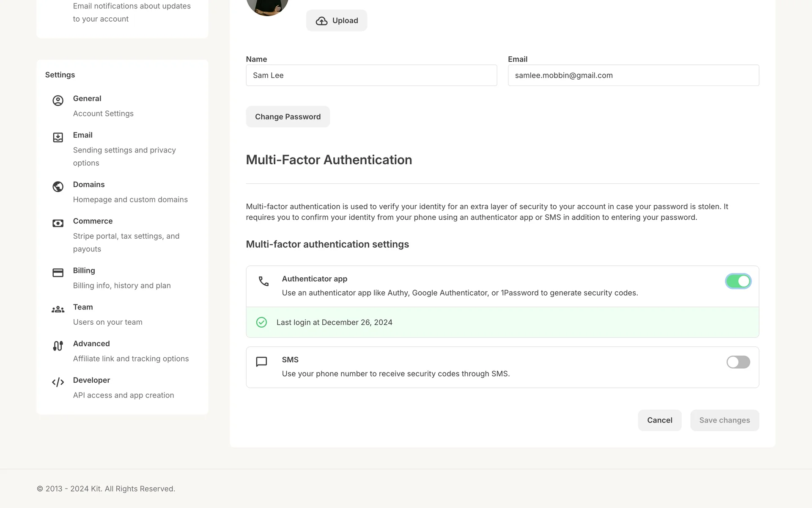Enable the SMS authentication toggle
The height and width of the screenshot is (508, 812).
[738, 362]
